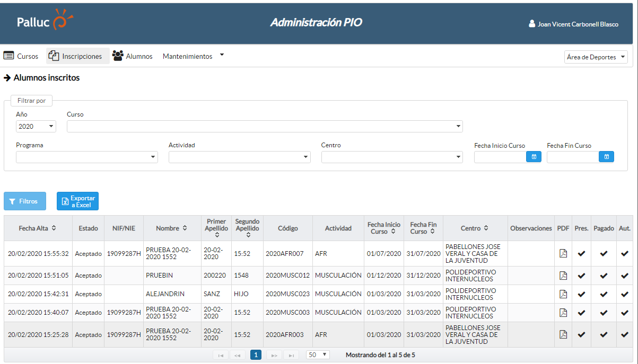Export the list with Exportar a Excel

tap(77, 201)
